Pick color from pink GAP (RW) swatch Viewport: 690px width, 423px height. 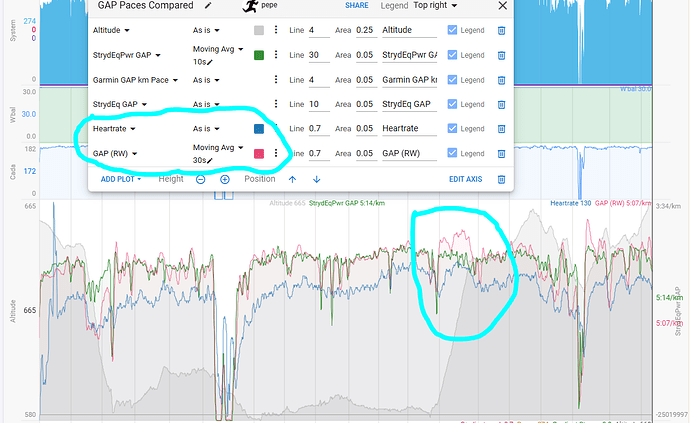click(259, 154)
